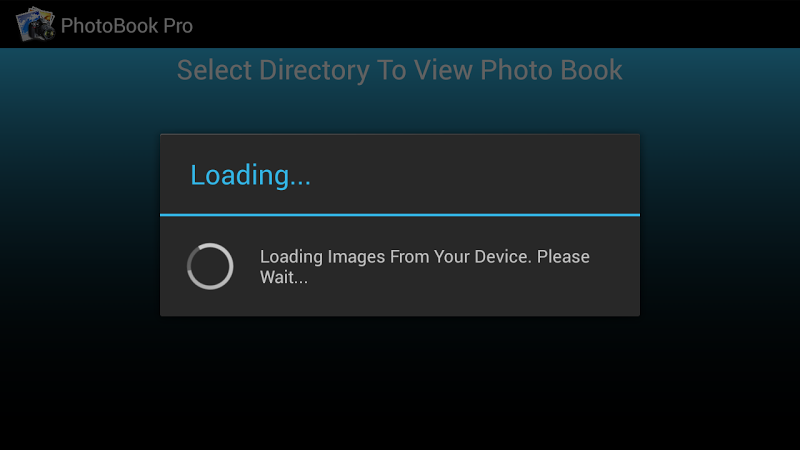Click empty dialog header space beside "Loading..."
This screenshot has width=800, height=450.
click(x=474, y=174)
